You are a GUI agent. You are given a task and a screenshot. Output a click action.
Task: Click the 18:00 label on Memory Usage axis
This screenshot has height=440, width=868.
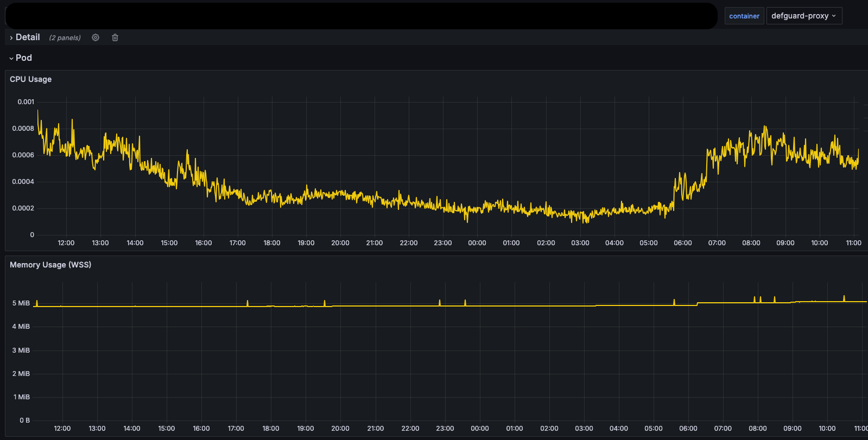270,429
